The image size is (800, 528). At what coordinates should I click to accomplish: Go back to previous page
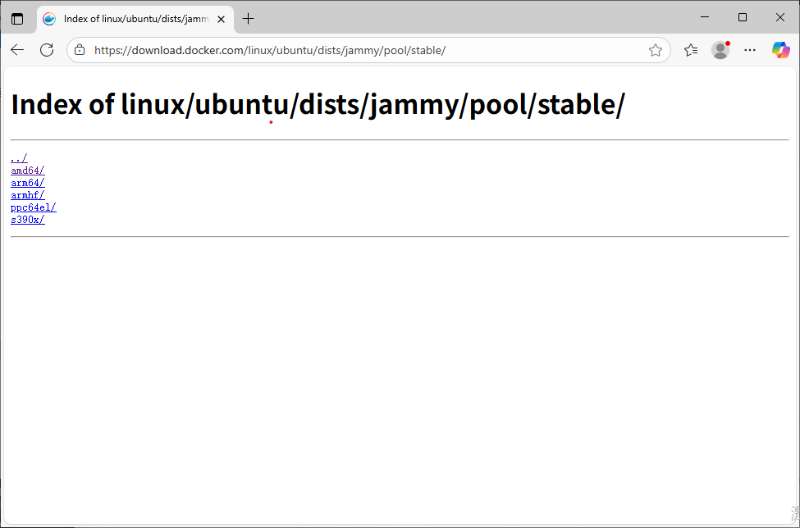point(17,50)
